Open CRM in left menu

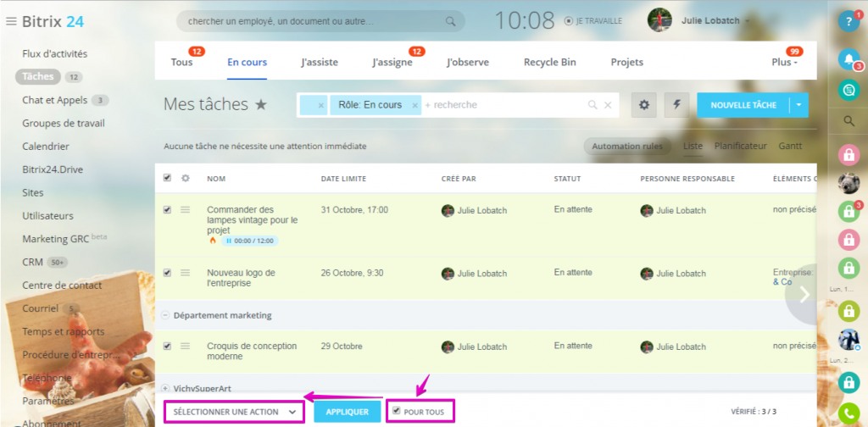tap(33, 262)
